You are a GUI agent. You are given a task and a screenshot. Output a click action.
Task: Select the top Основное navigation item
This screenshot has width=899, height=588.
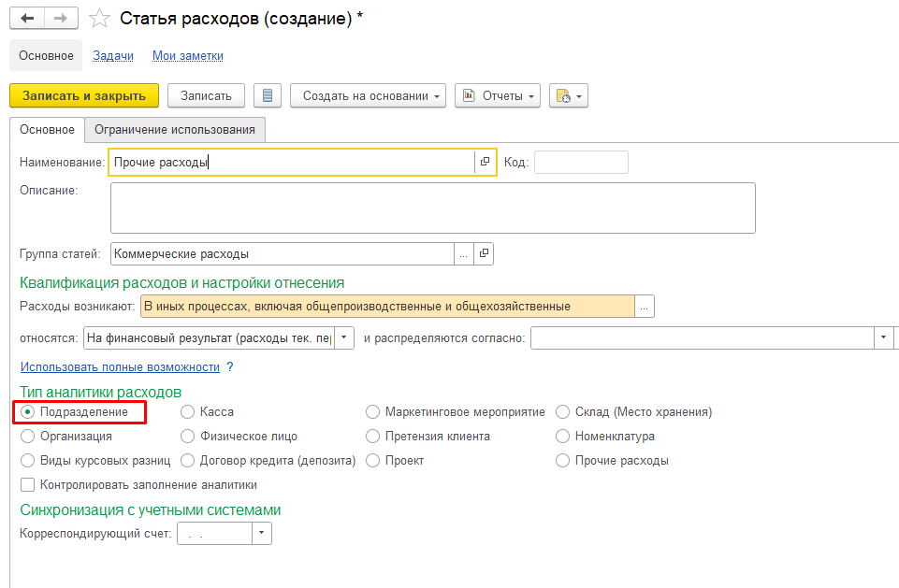click(46, 55)
